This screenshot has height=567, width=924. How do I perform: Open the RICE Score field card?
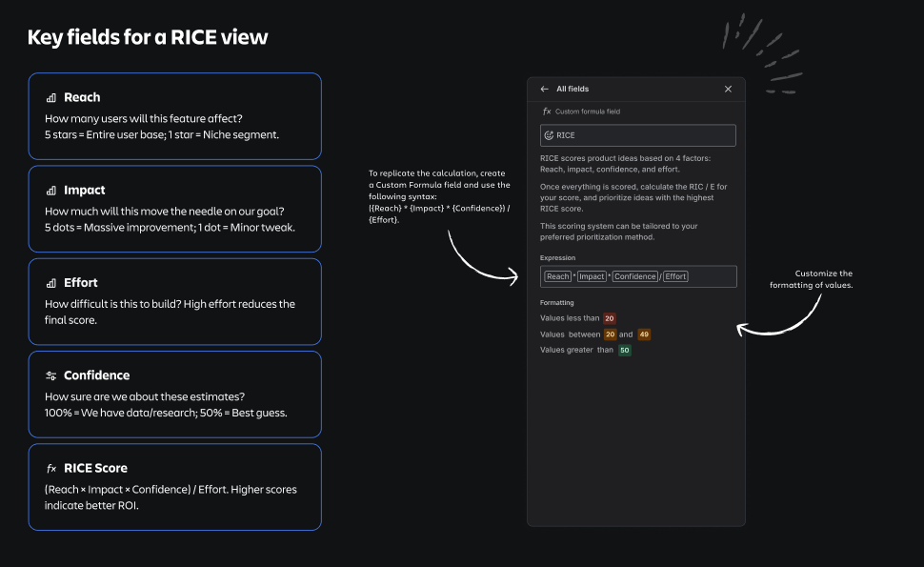pos(175,487)
